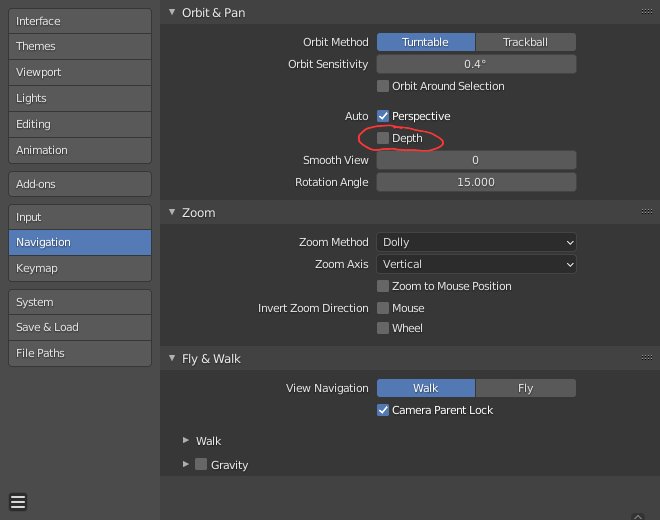
Task: Click the Orbit & Pan panel drag grip
Action: 647,12
